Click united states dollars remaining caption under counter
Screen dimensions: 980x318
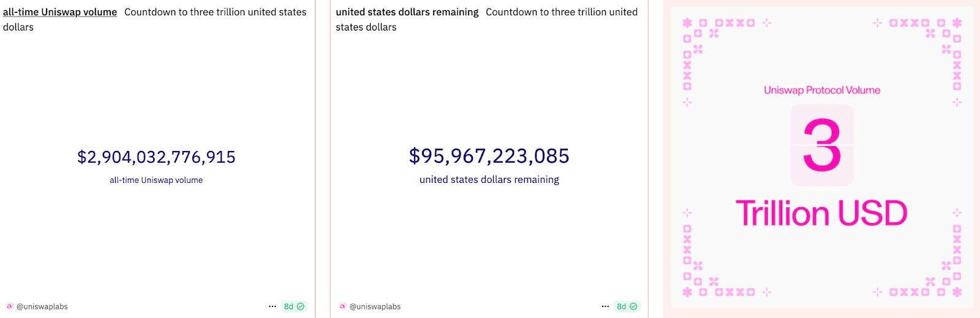(x=489, y=180)
